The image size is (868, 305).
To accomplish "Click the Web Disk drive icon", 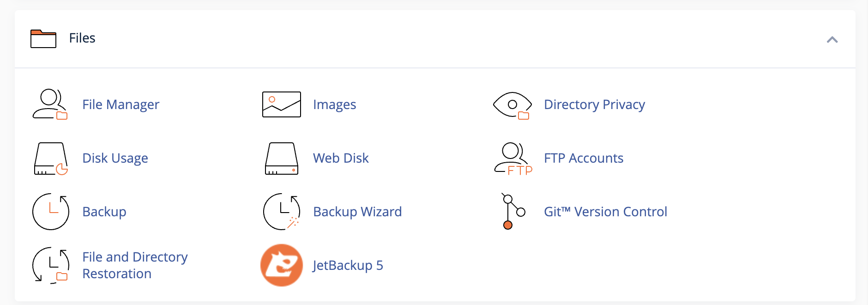I will coord(281,159).
